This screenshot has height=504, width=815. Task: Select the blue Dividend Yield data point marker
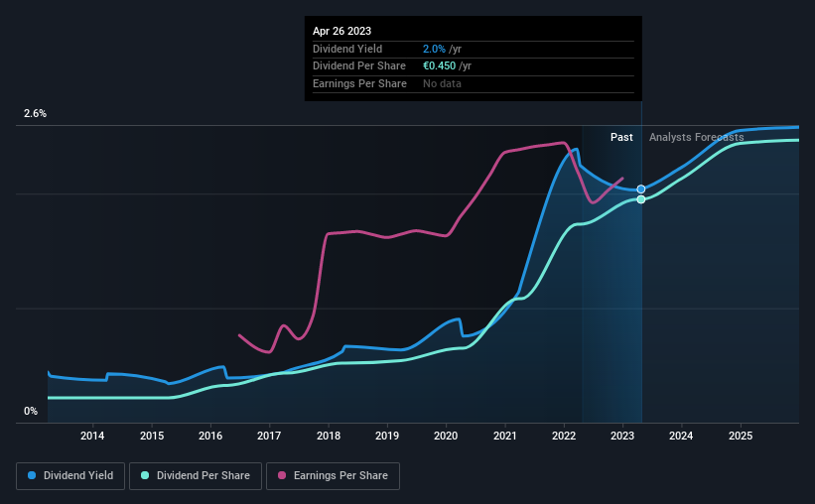click(x=641, y=189)
